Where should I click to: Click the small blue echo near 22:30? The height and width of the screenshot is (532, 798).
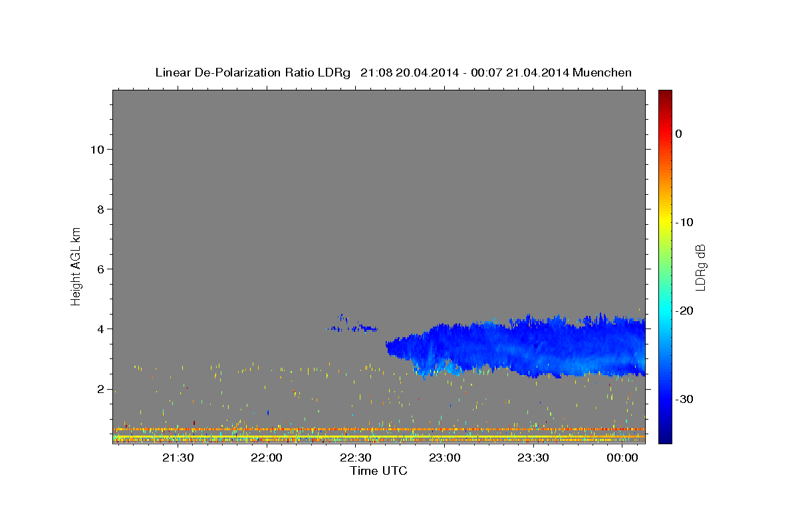pyautogui.click(x=352, y=326)
